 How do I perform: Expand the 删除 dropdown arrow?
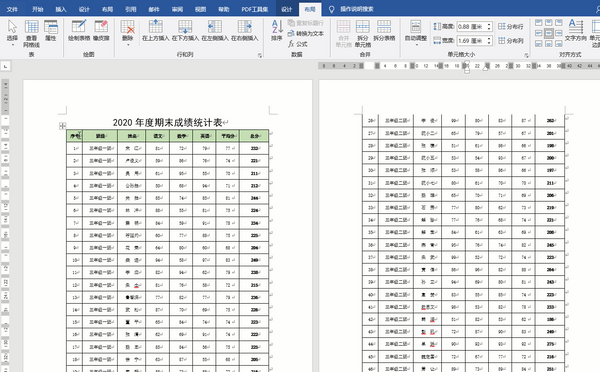[x=127, y=45]
